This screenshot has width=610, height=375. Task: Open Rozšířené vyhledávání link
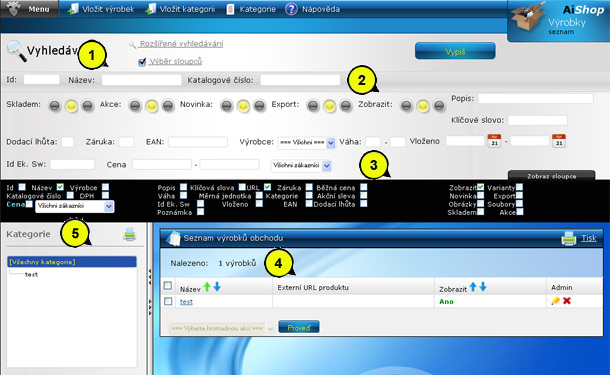[181, 44]
